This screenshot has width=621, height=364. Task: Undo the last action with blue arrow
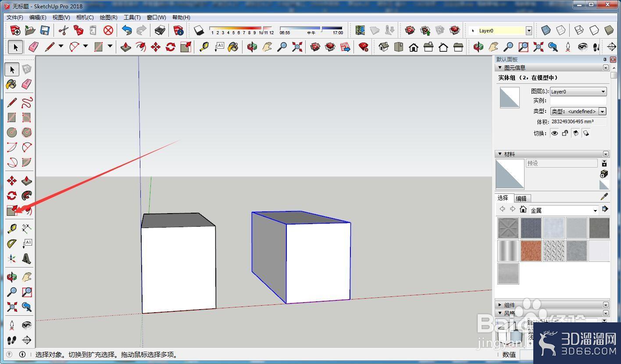click(x=127, y=30)
